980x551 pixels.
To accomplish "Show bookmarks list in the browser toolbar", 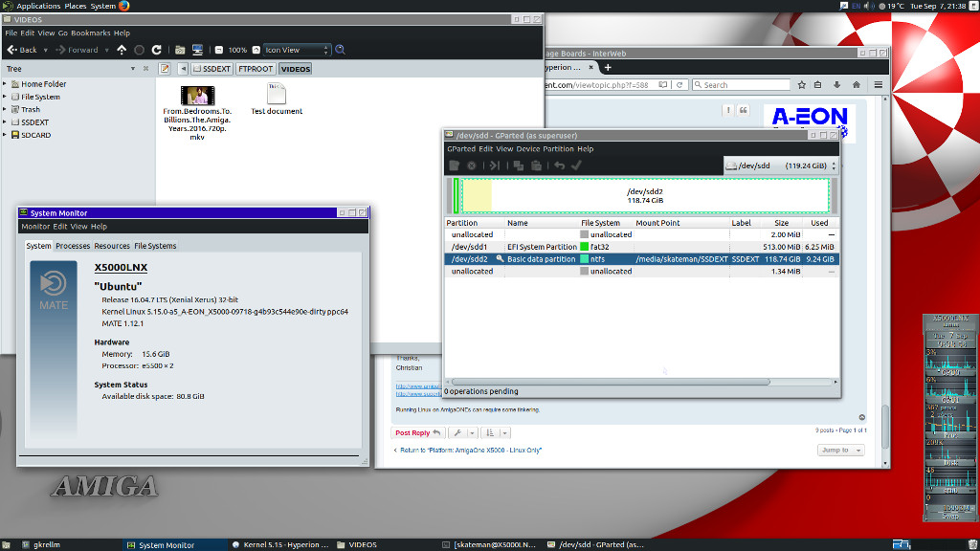I will tap(817, 85).
